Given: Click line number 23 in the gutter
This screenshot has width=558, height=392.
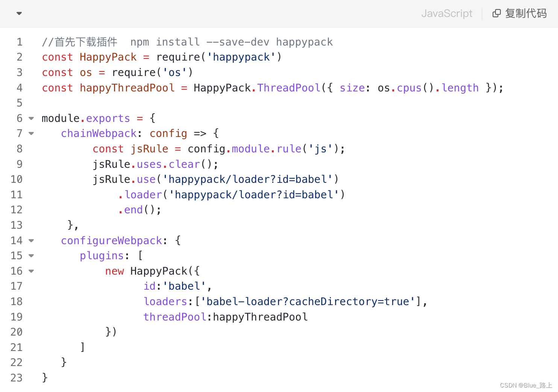Looking at the screenshot, I should coord(17,378).
